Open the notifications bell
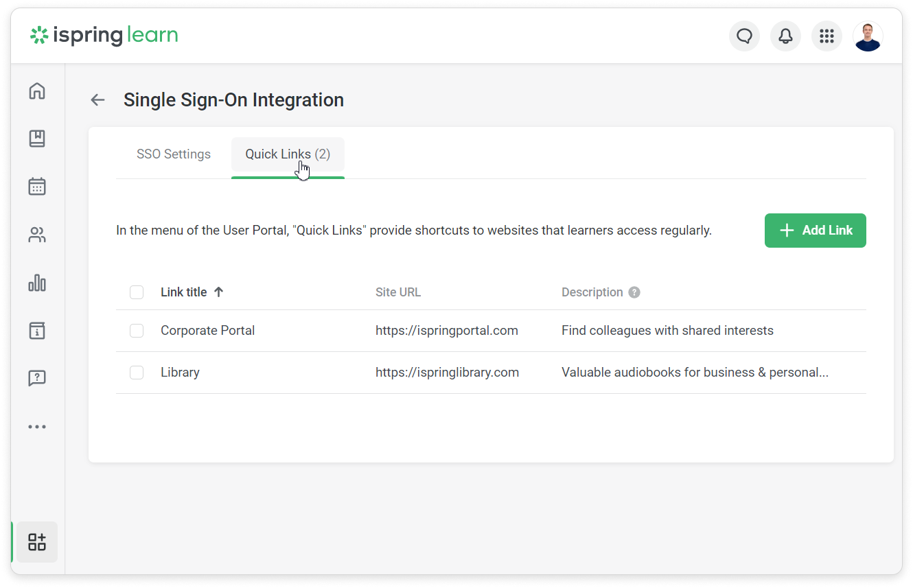913x588 pixels. [x=785, y=36]
